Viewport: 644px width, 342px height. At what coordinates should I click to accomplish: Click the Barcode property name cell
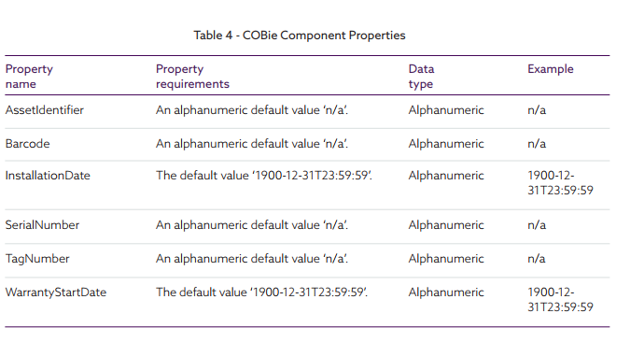(x=27, y=144)
